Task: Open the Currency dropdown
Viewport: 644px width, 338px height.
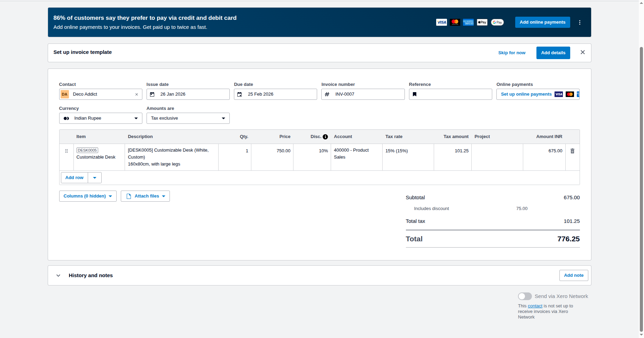Action: tap(101, 118)
